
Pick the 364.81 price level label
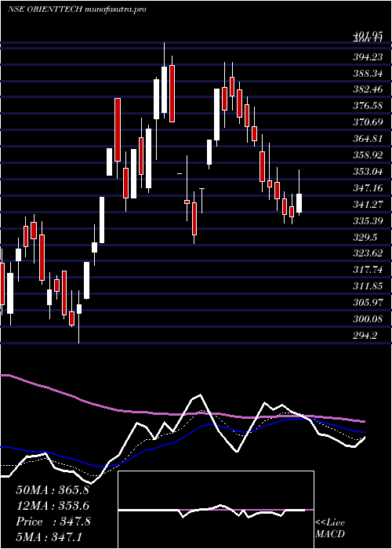(368, 139)
